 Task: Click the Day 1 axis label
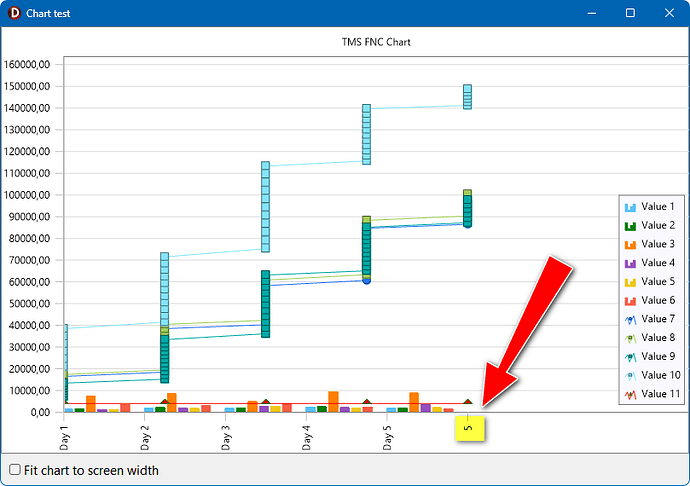coord(65,438)
